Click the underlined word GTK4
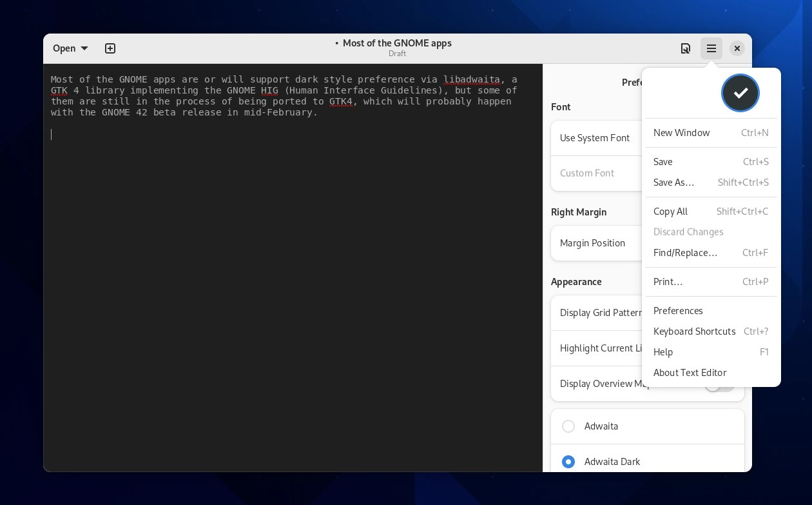 click(341, 101)
